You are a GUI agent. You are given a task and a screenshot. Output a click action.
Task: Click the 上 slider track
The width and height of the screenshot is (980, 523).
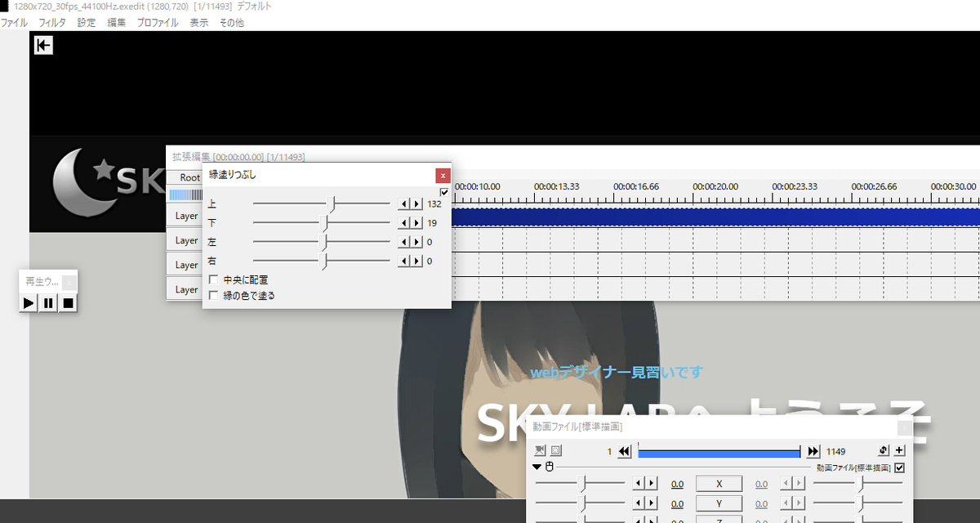point(322,203)
